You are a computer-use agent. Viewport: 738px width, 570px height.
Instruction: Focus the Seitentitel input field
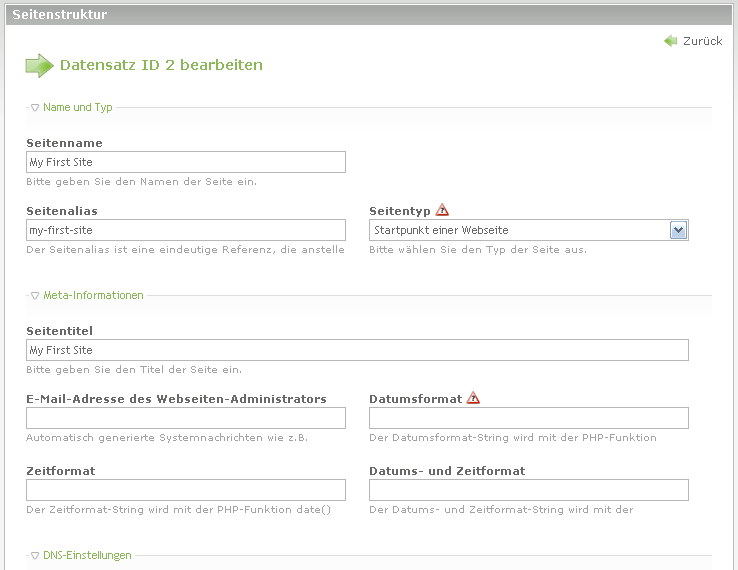click(357, 350)
